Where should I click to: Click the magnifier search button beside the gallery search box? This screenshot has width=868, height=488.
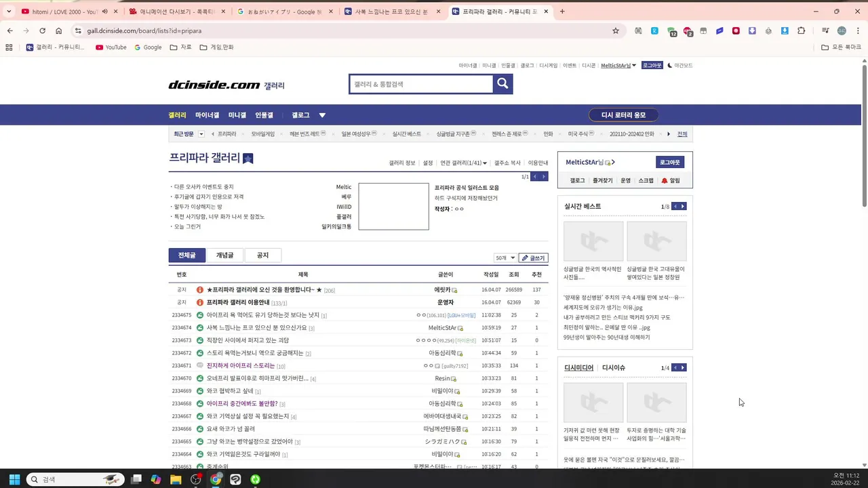pos(502,83)
